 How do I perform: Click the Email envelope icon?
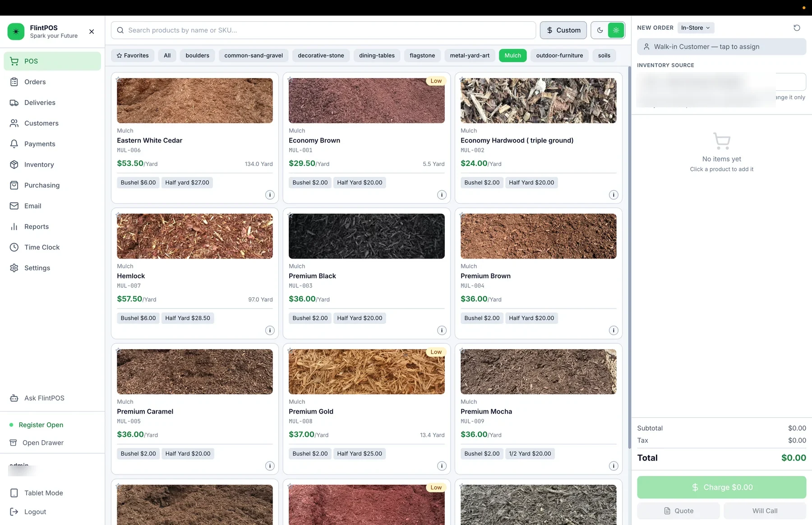pos(14,206)
